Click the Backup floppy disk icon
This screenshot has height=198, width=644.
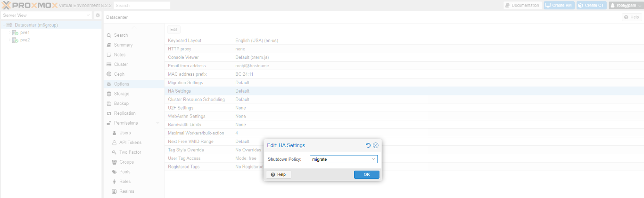tap(109, 103)
